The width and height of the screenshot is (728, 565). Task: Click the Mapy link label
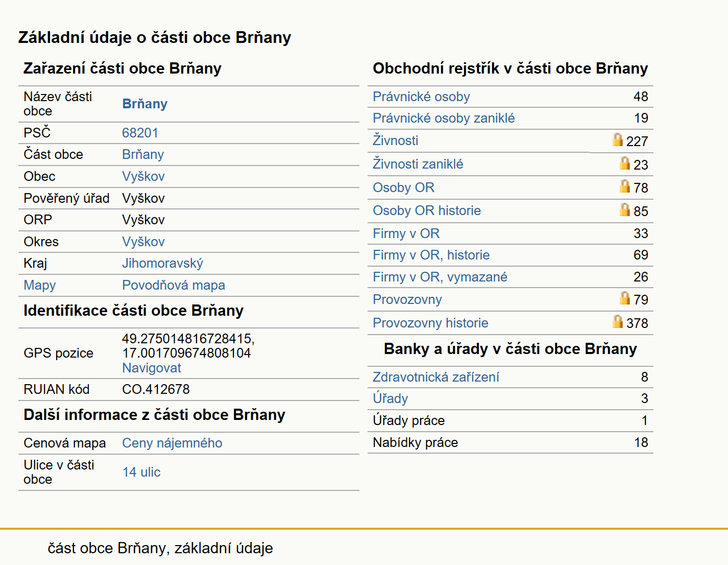click(40, 285)
